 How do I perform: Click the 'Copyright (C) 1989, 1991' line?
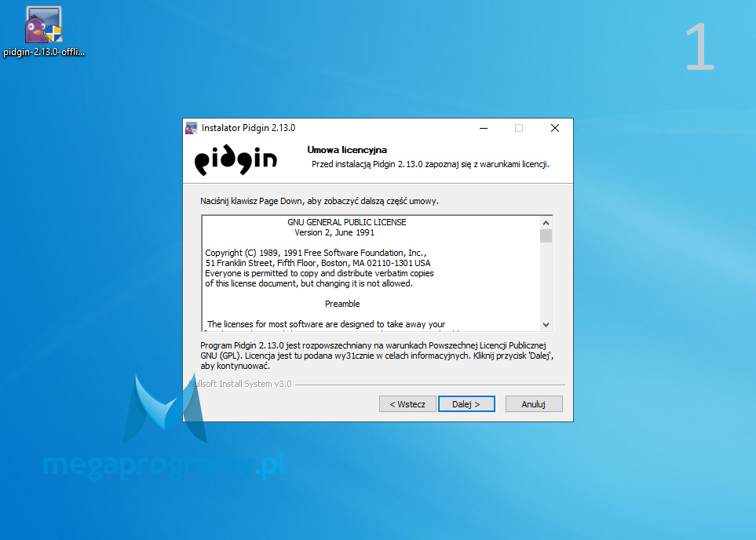pos(316,253)
